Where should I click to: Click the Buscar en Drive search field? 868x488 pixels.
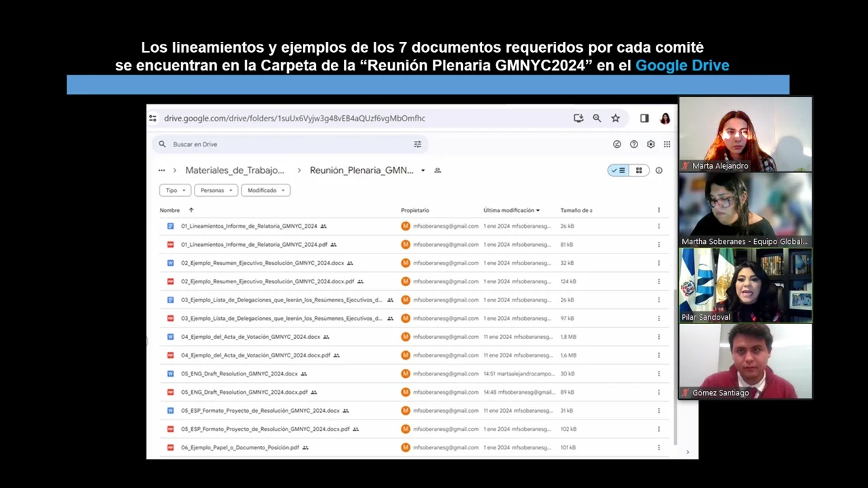pos(285,144)
